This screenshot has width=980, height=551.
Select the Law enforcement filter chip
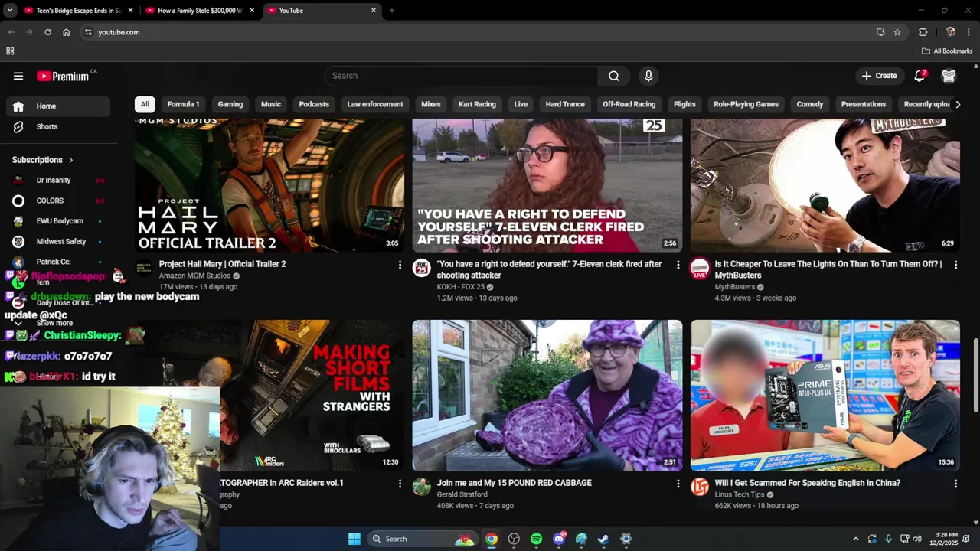(x=375, y=104)
